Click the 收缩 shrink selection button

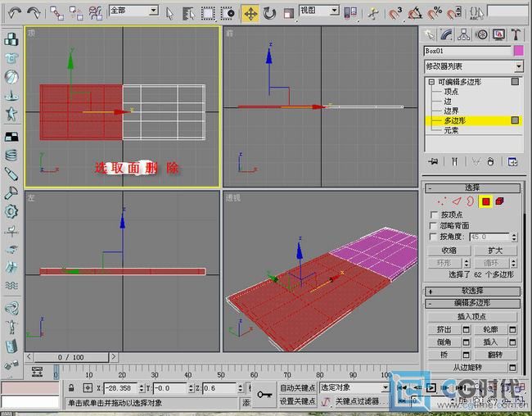(x=449, y=251)
